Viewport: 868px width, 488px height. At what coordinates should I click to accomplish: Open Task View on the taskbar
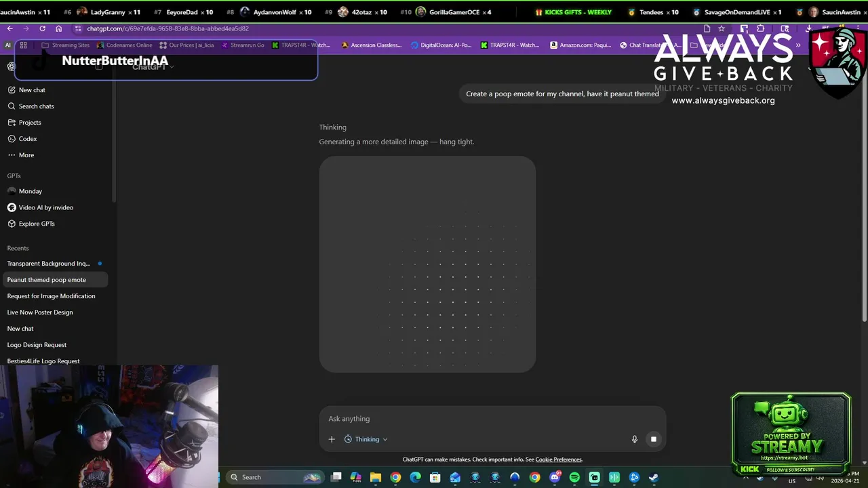point(336,477)
